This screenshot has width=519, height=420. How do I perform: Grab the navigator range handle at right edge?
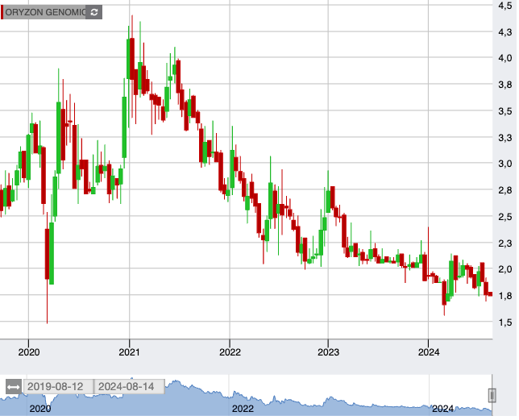492,395
